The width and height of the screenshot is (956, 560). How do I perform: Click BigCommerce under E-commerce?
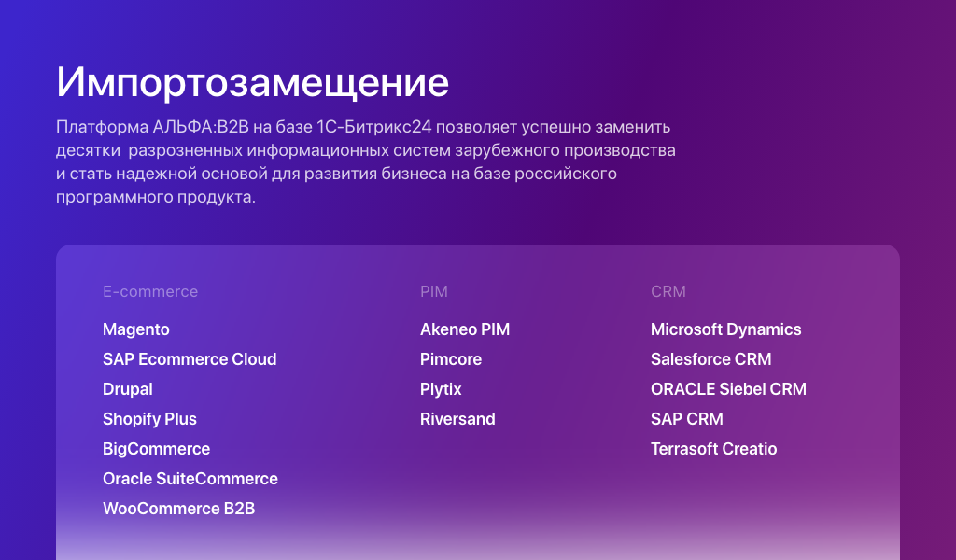156,449
